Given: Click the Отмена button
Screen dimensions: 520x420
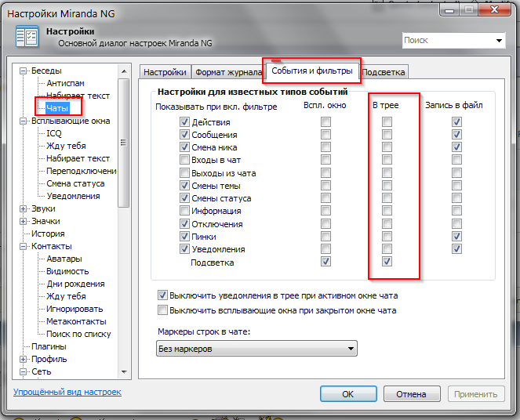Looking at the screenshot, I should point(412,394).
